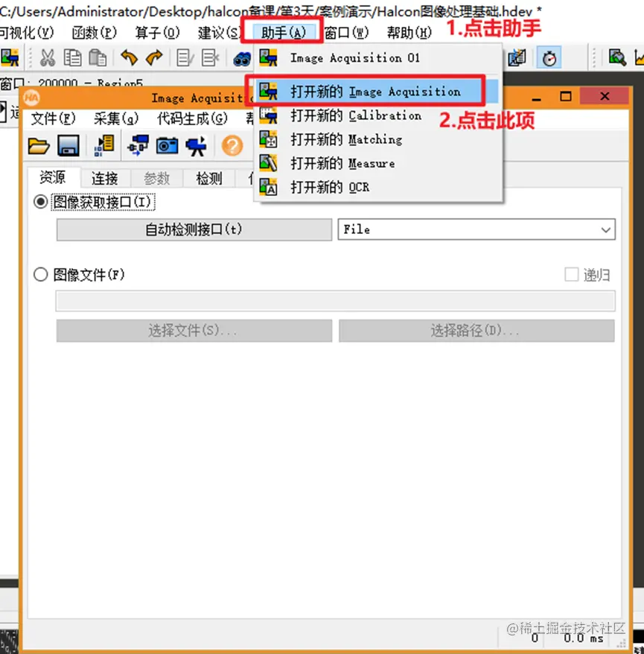Click the image magnifier icon in main toolbar
Viewport: 644px width, 654px height.
tap(617, 57)
